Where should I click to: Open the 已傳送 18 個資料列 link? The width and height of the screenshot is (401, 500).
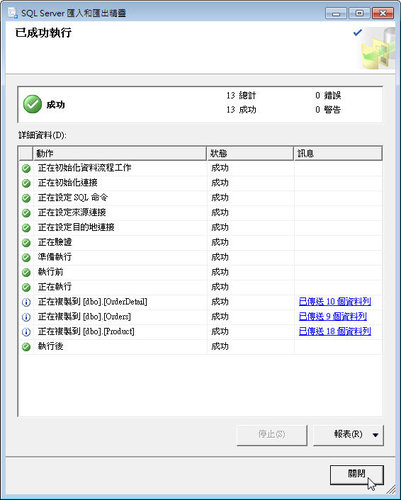point(335,331)
